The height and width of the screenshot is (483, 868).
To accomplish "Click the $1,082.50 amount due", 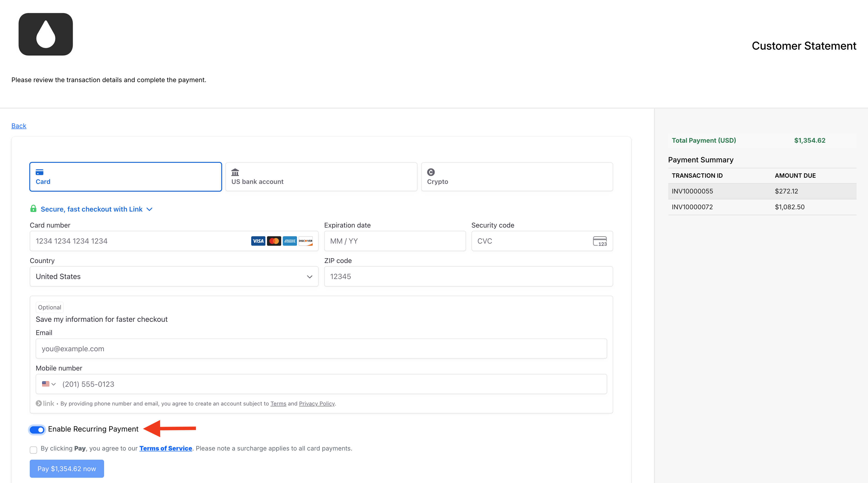I will pos(790,207).
